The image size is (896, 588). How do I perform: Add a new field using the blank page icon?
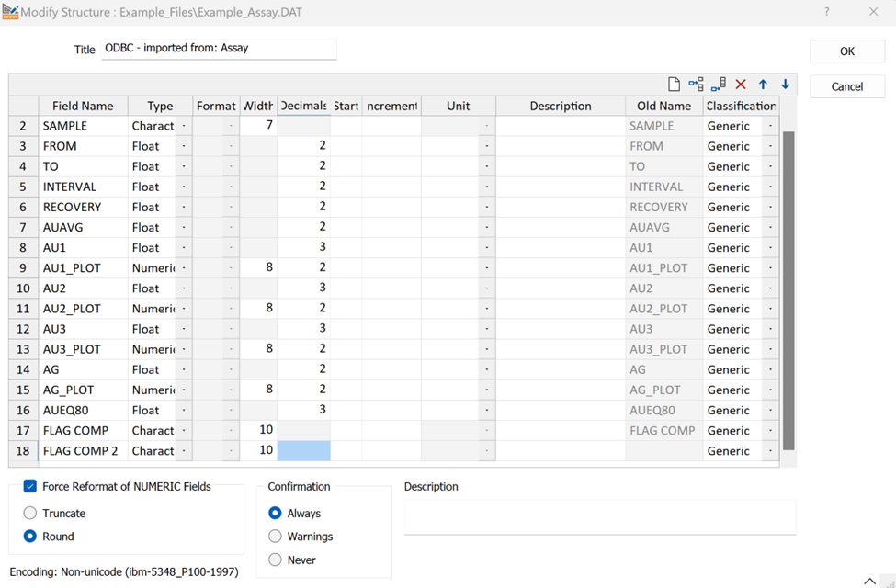pyautogui.click(x=675, y=84)
